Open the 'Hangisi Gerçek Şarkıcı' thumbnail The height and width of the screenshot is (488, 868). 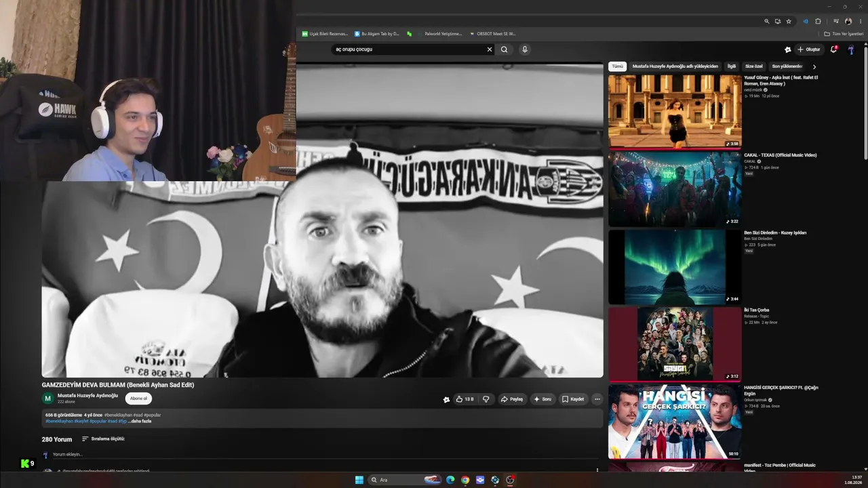(x=675, y=422)
